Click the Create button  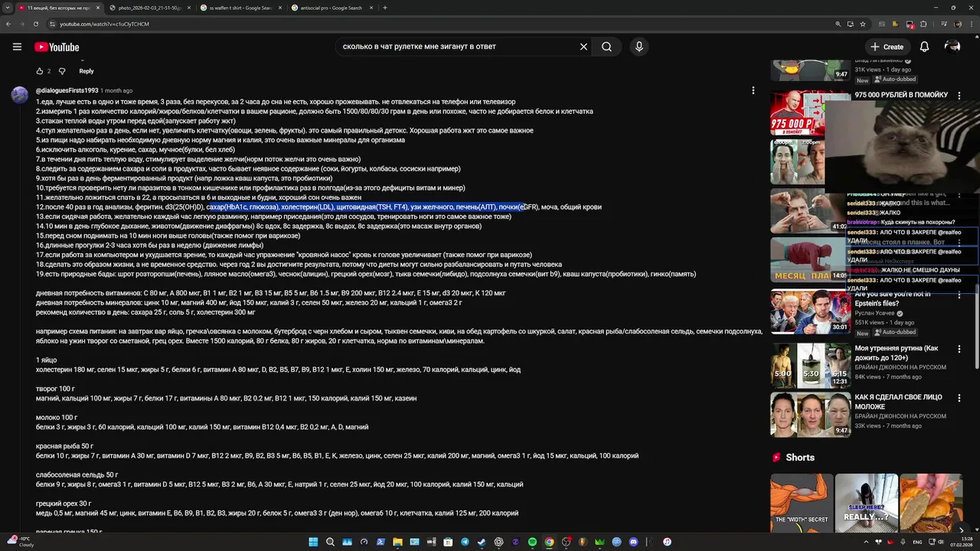pyautogui.click(x=887, y=47)
